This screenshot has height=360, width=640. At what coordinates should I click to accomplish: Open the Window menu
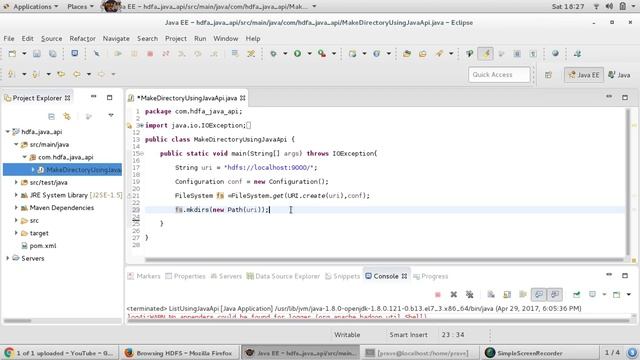[226, 38]
